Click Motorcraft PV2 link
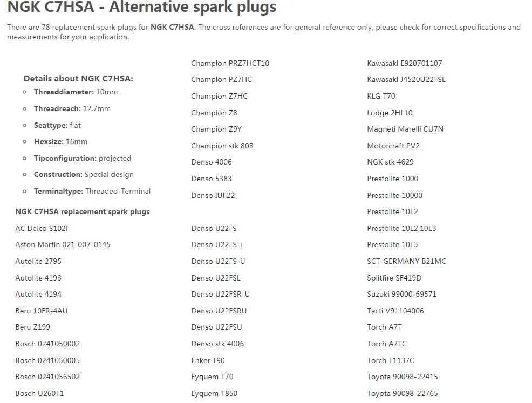 (393, 146)
